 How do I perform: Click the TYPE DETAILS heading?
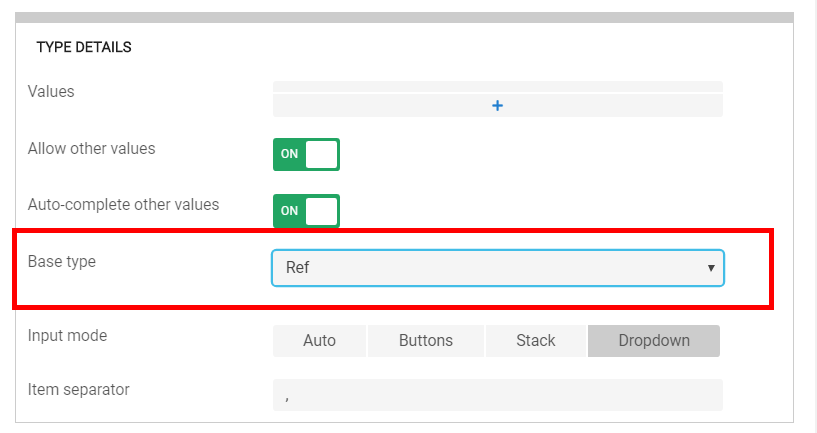[84, 47]
